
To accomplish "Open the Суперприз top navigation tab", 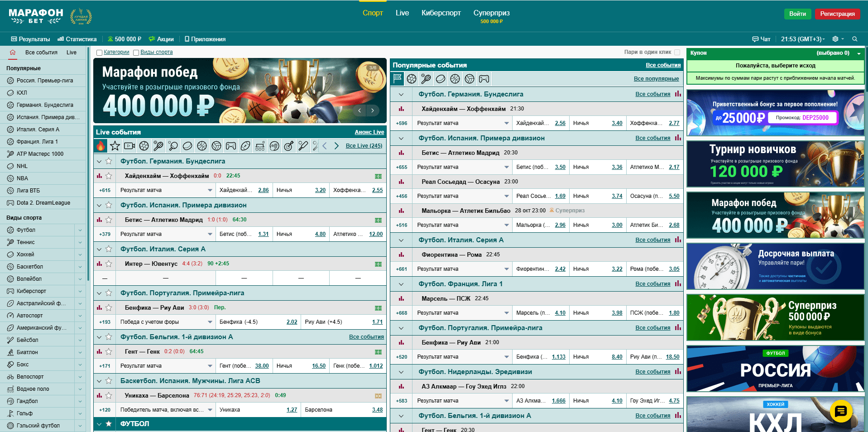I will [x=491, y=16].
